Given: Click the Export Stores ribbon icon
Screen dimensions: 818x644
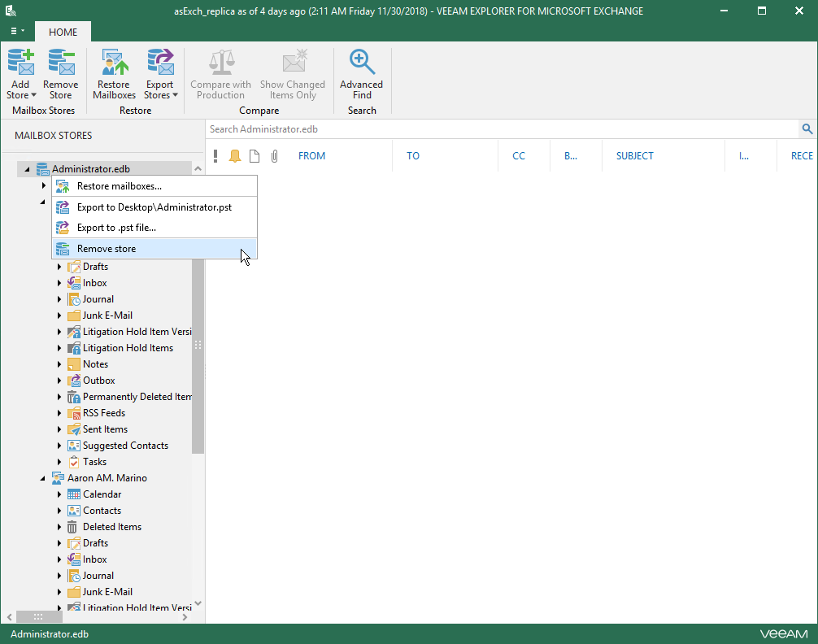Looking at the screenshot, I should click(x=159, y=62).
